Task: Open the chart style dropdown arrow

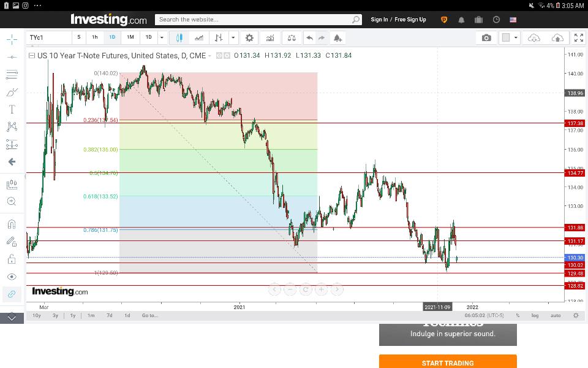Action: (x=233, y=37)
